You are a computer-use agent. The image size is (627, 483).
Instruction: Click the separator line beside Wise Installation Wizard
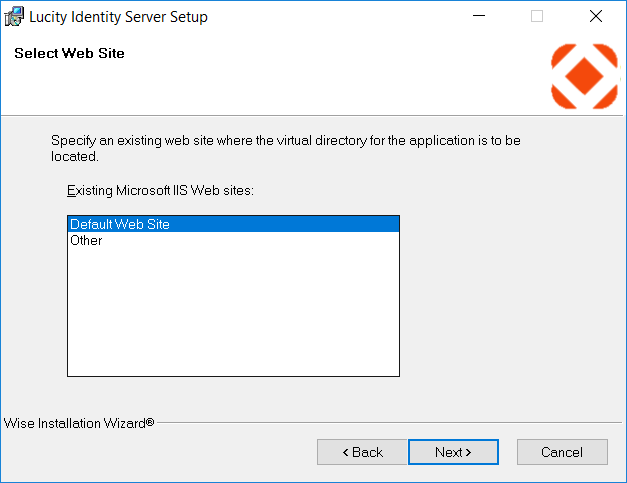pyautogui.click(x=390, y=423)
